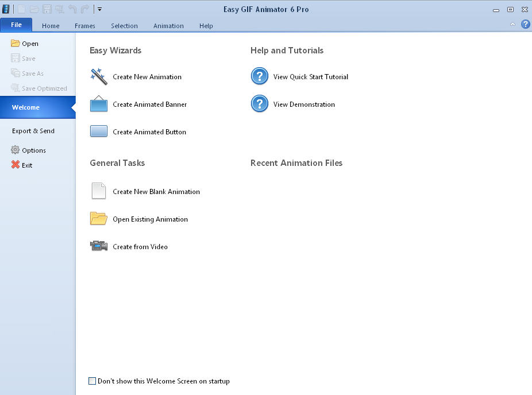Viewport: 532px width, 395px height.
Task: Click the Redo arrow in quick access toolbar
Action: pos(85,9)
